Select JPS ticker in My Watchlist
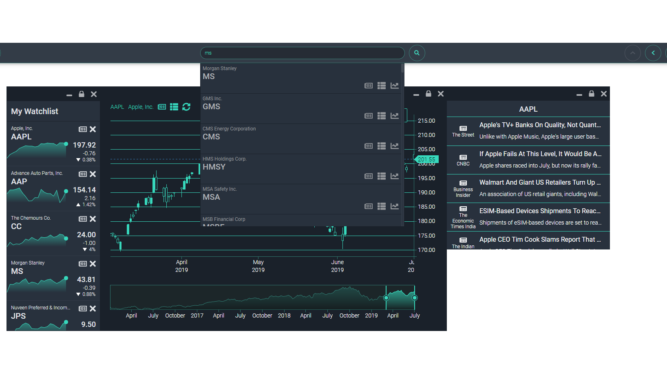Viewport: 667px width, 375px height. pos(18,316)
